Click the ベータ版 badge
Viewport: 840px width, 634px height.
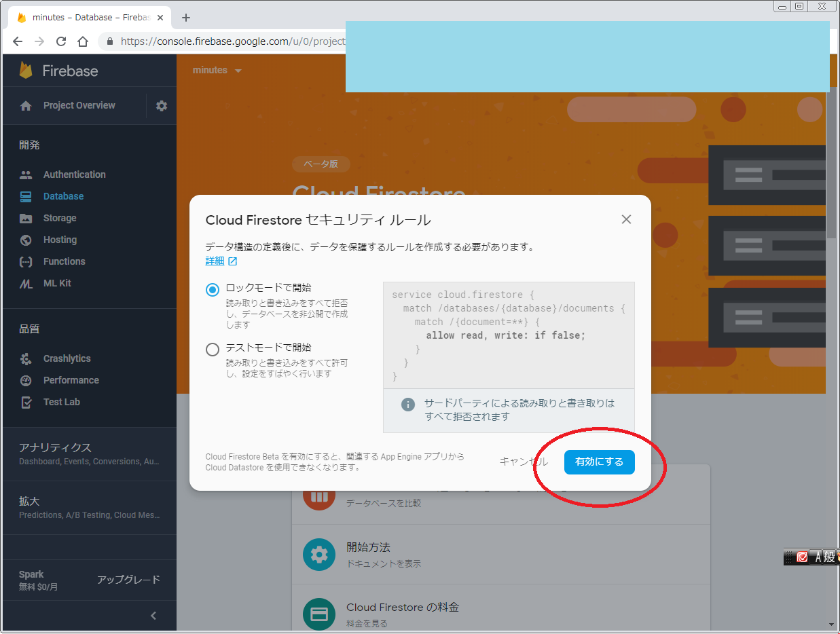tap(321, 164)
